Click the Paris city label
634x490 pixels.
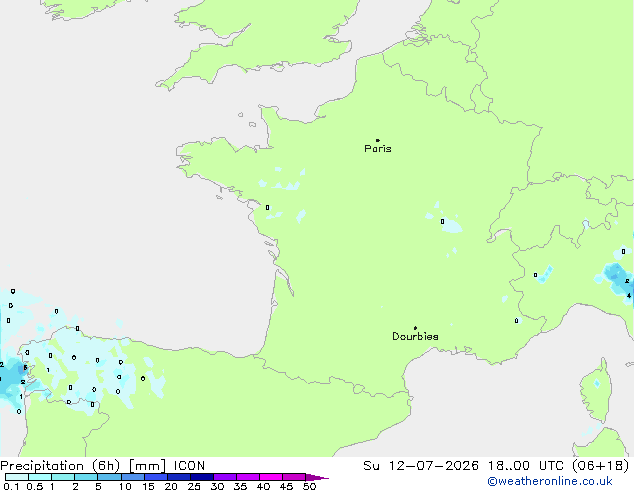(x=378, y=149)
